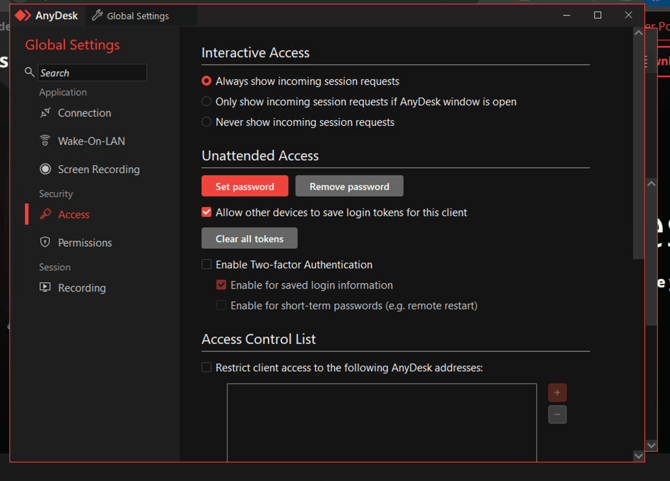Toggle Enable for short-term passwords checkbox
670x481 pixels.
(221, 305)
